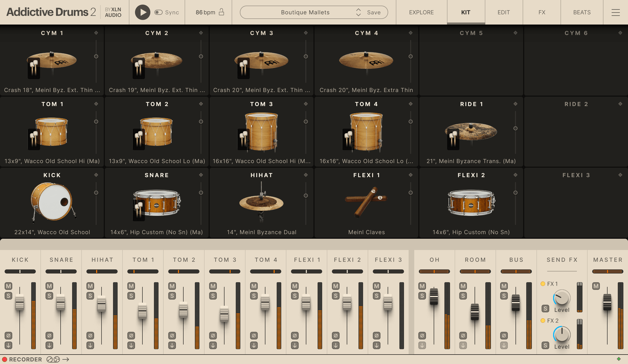Screen dimensions: 628x364
Task: Click the up chevron to load the previous preset
Action: pos(358,10)
